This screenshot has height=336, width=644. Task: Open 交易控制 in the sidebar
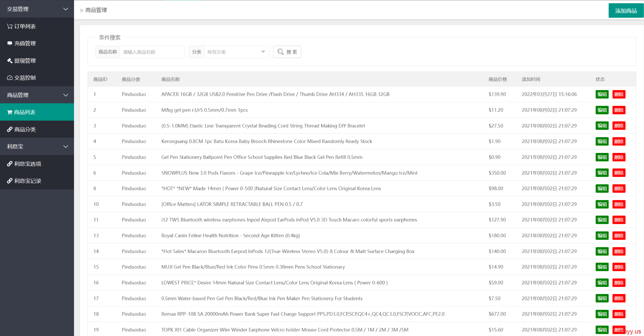pyautogui.click(x=37, y=78)
